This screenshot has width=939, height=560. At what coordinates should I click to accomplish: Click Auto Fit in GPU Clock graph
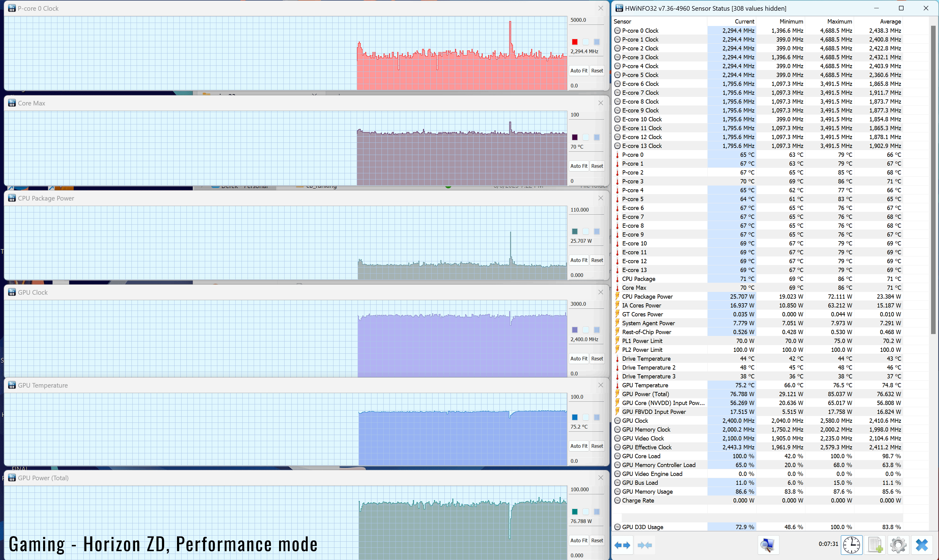click(x=579, y=359)
